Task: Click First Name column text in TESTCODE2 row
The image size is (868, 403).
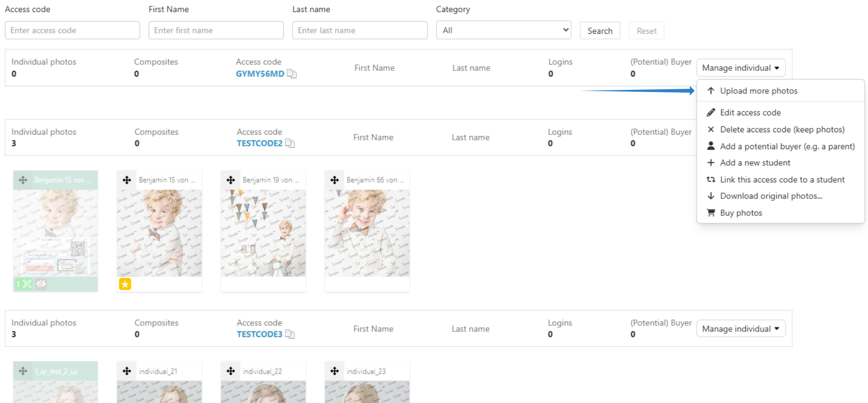Action: point(373,138)
